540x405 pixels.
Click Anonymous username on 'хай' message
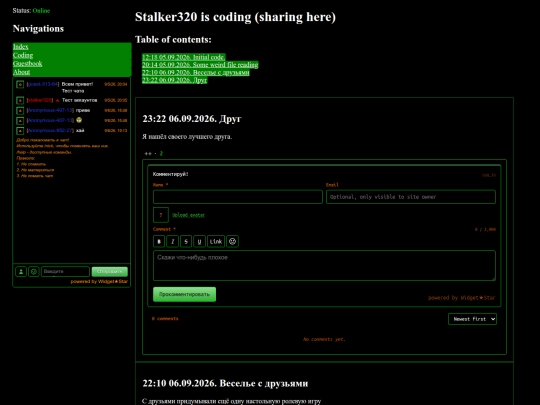[x=50, y=131]
